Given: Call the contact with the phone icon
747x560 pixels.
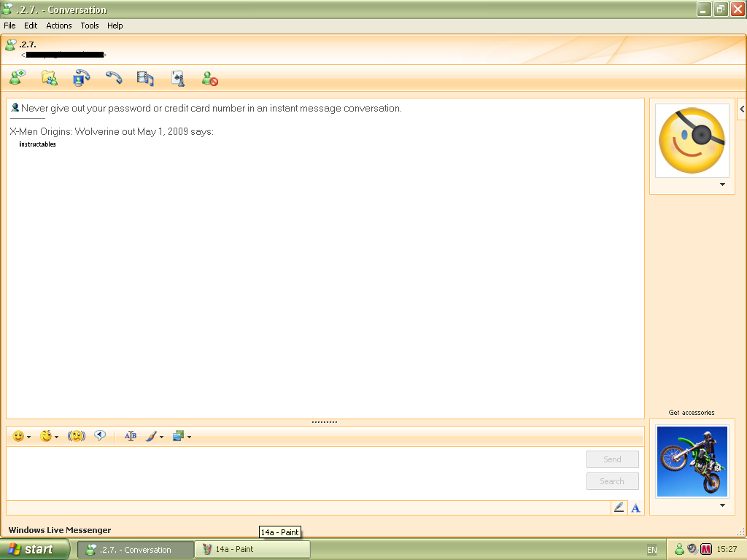Looking at the screenshot, I should point(113,77).
